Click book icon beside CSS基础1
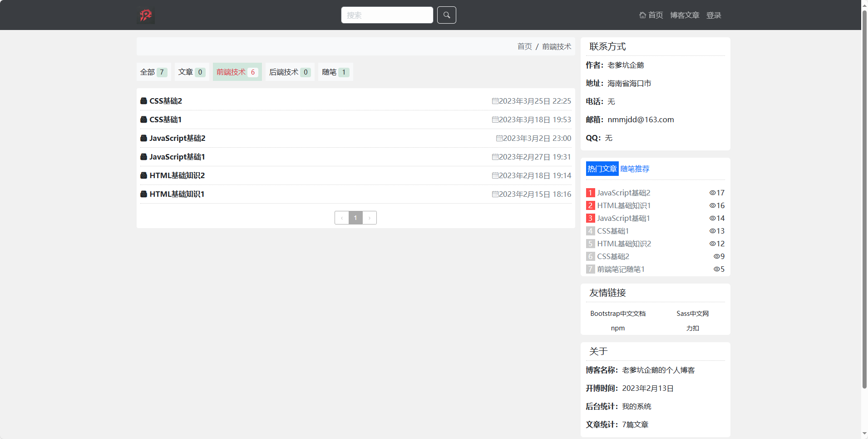Image resolution: width=868 pixels, height=439 pixels. [x=143, y=120]
